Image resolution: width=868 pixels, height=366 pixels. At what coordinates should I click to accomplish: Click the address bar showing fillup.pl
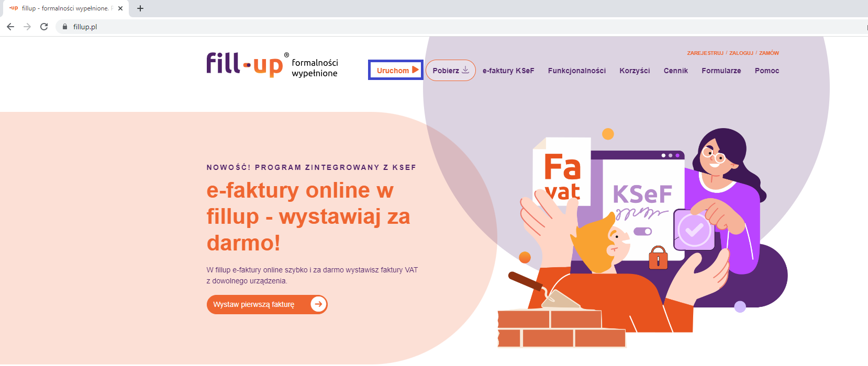click(461, 27)
